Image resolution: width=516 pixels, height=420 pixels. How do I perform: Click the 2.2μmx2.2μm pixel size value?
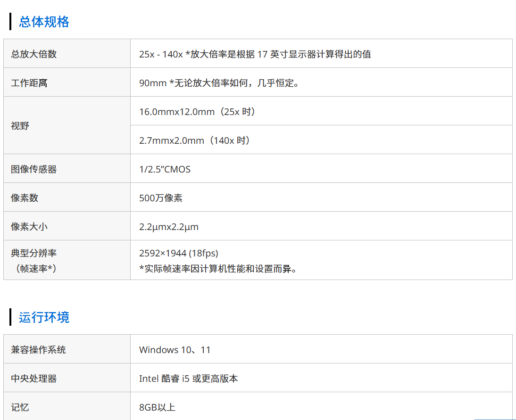(169, 227)
